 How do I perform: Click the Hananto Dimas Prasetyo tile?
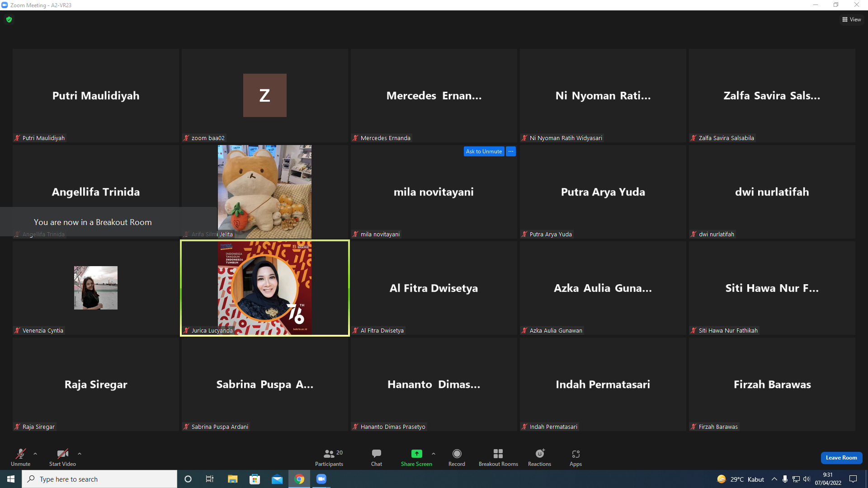[434, 384]
